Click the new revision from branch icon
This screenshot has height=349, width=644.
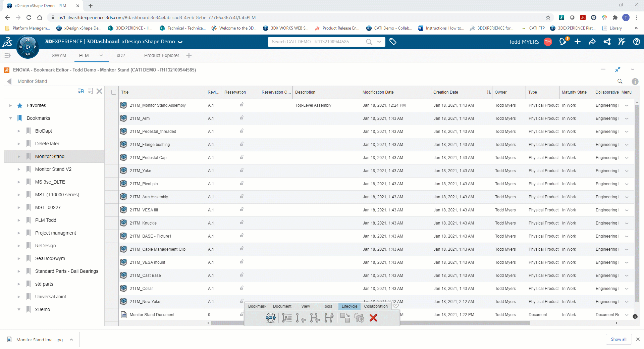pyautogui.click(x=329, y=317)
